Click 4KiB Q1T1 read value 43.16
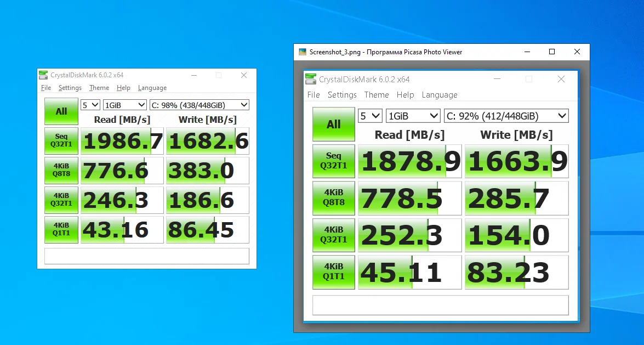This screenshot has width=644, height=345. (x=122, y=230)
